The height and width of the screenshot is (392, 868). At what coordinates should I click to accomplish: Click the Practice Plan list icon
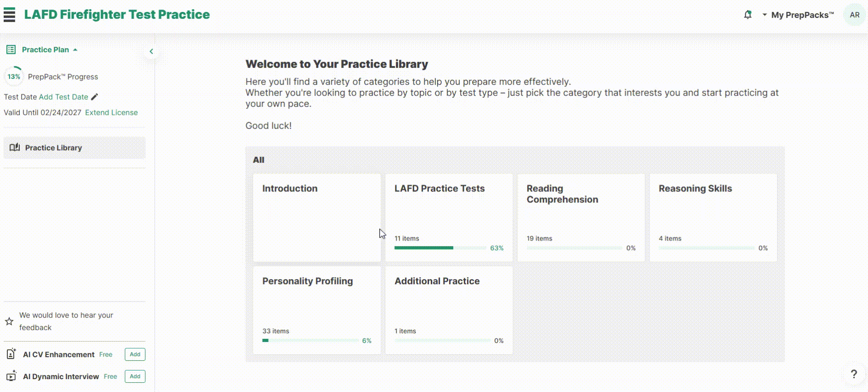point(11,50)
